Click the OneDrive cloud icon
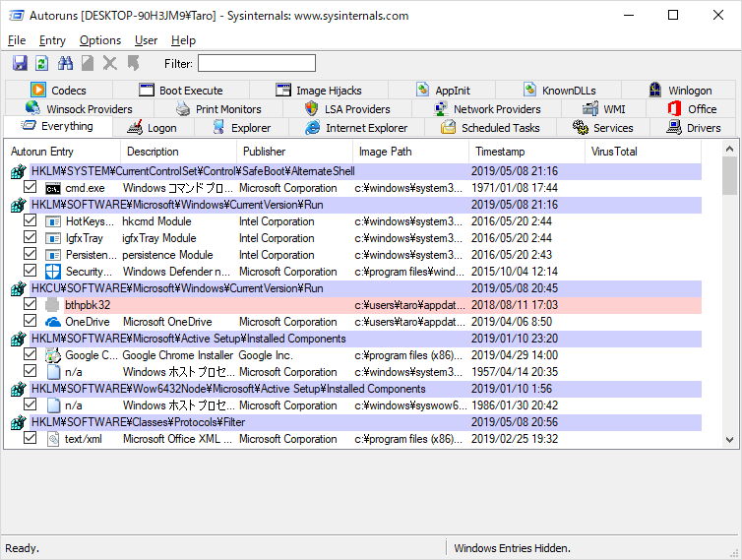Image resolution: width=742 pixels, height=560 pixels. [52, 322]
